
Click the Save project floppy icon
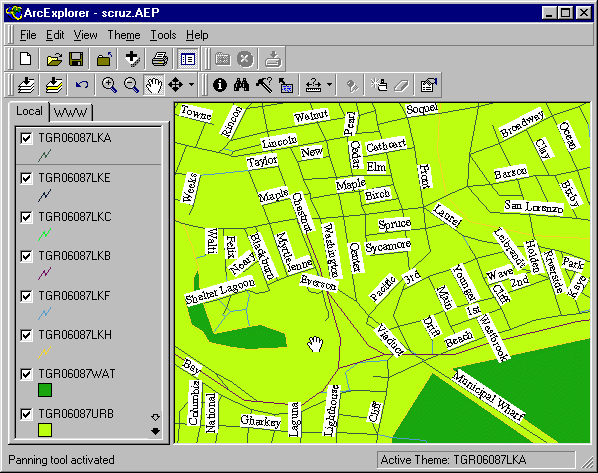point(76,59)
